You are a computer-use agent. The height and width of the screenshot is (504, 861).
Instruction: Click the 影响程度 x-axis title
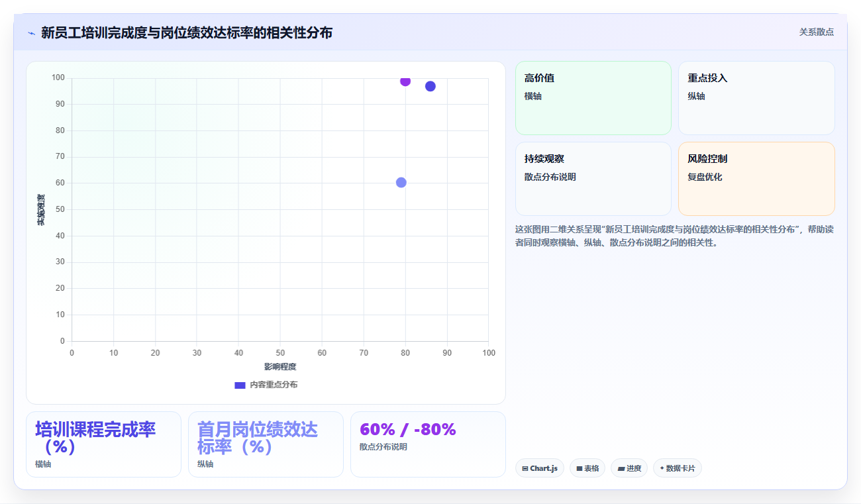[280, 366]
